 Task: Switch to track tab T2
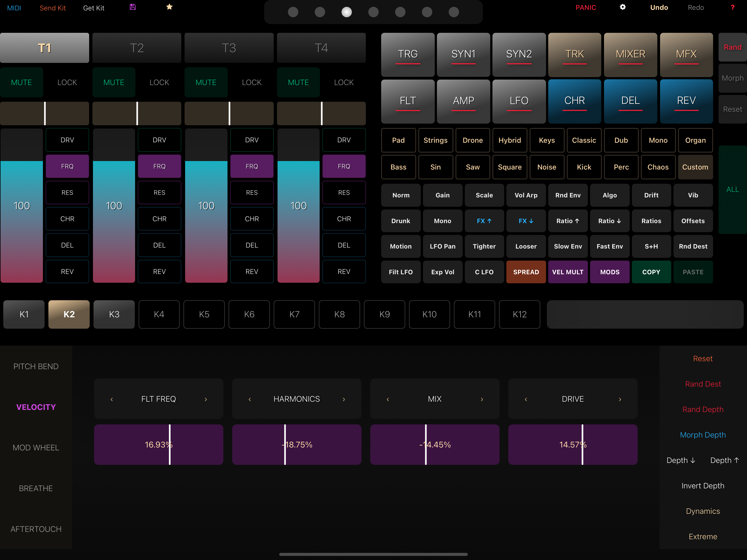pyautogui.click(x=137, y=48)
